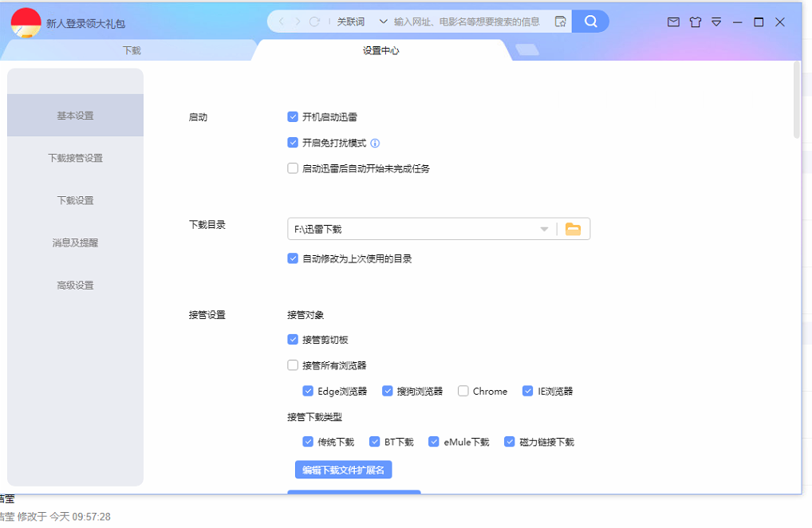Click the search magnifier button

(x=590, y=22)
